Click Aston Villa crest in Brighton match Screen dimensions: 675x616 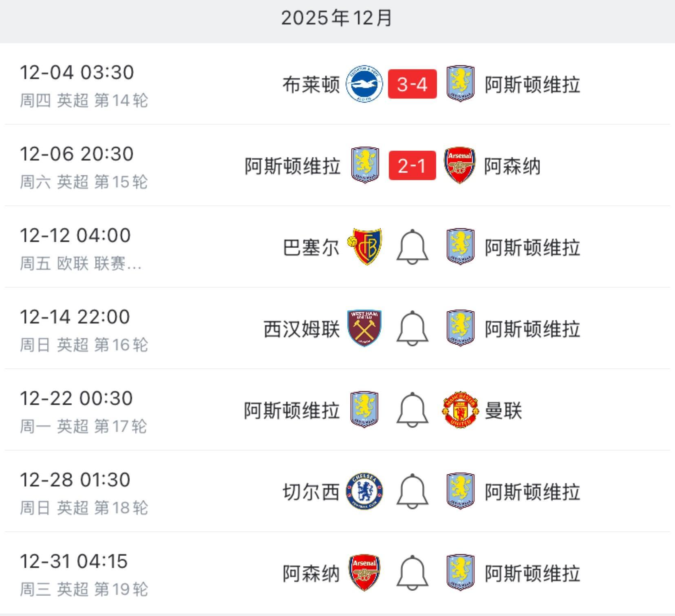click(460, 84)
